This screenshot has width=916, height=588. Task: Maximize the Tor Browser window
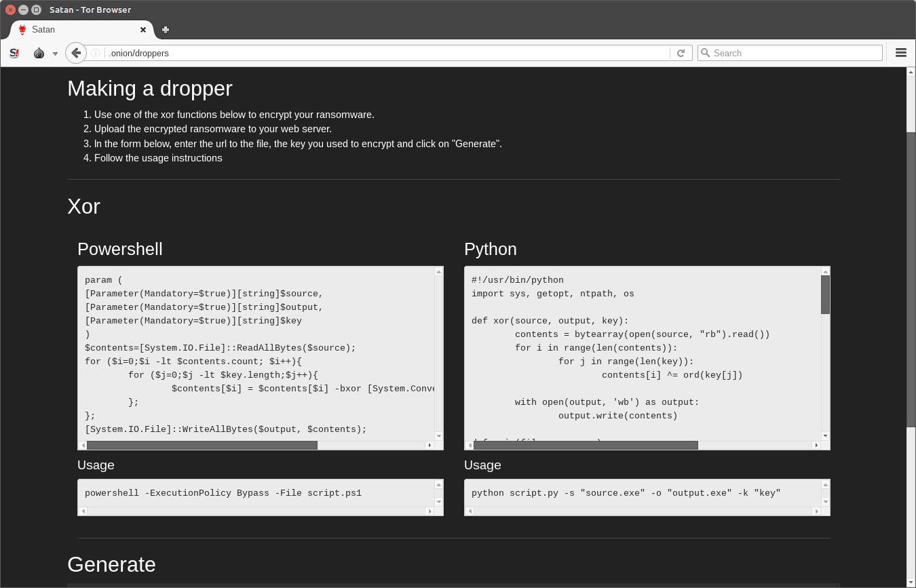pos(37,9)
